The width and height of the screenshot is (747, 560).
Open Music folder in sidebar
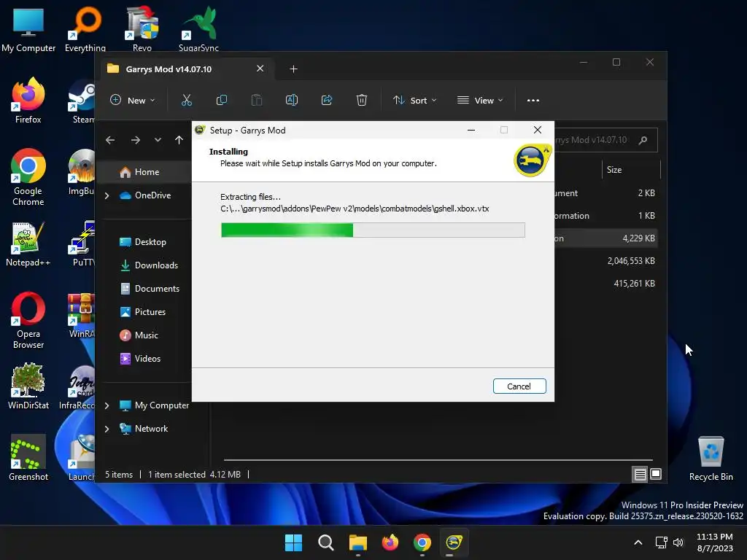(x=139, y=335)
